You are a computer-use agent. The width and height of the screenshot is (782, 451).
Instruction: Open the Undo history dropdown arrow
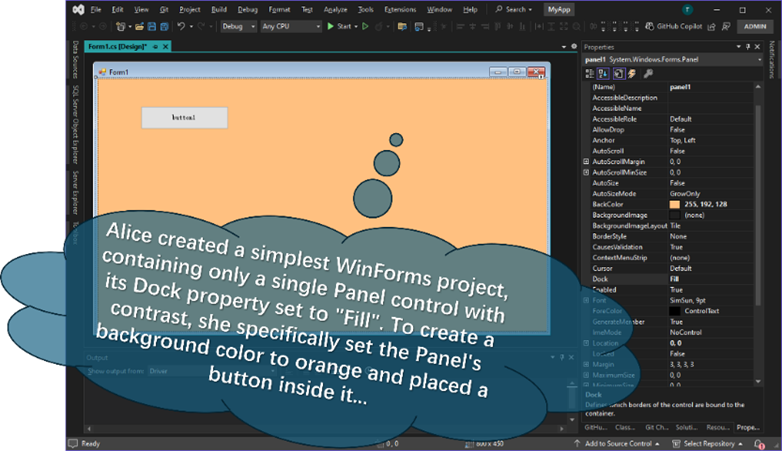(191, 26)
